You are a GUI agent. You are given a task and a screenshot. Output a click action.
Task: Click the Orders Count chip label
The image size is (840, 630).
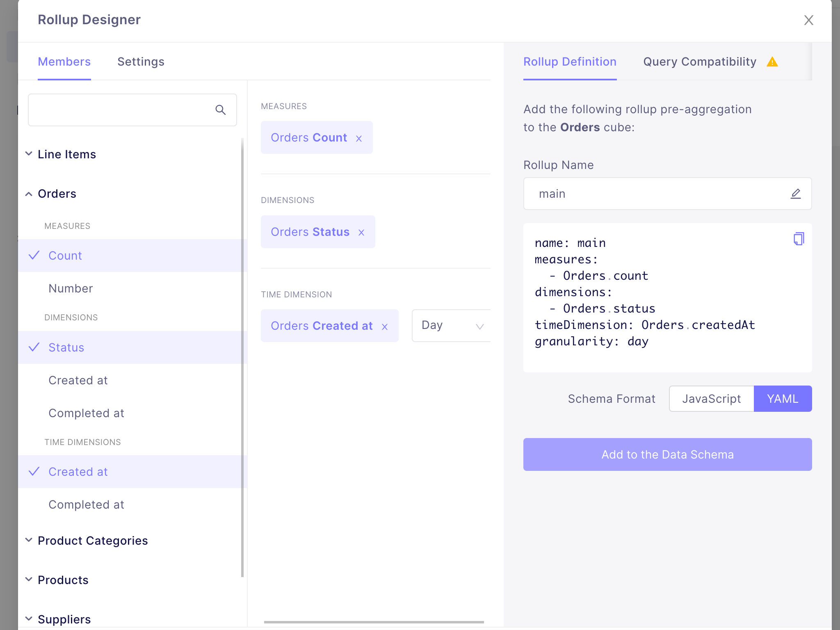309,137
